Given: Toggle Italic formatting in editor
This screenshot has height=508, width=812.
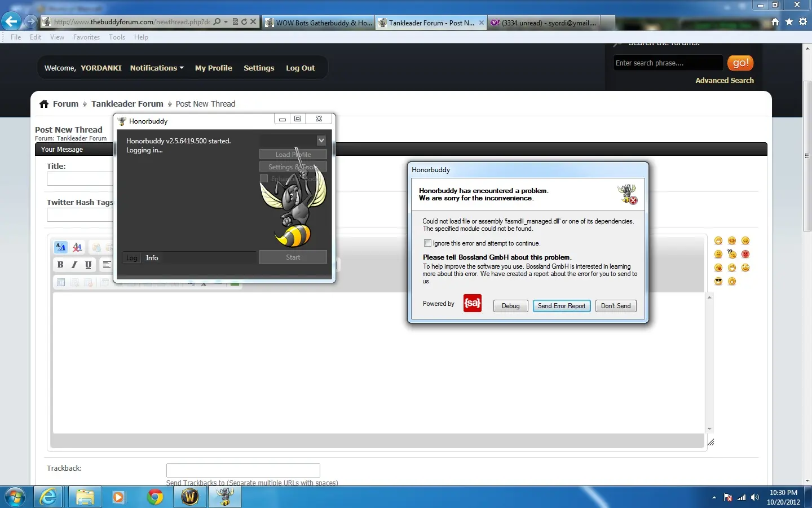Looking at the screenshot, I should coord(74,265).
